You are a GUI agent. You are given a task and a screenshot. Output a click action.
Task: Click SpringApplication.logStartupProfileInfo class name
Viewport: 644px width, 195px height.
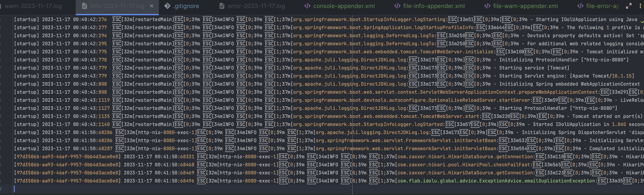tap(418, 28)
